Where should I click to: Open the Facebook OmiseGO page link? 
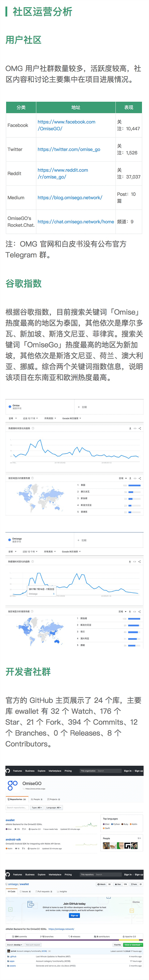coord(66,125)
